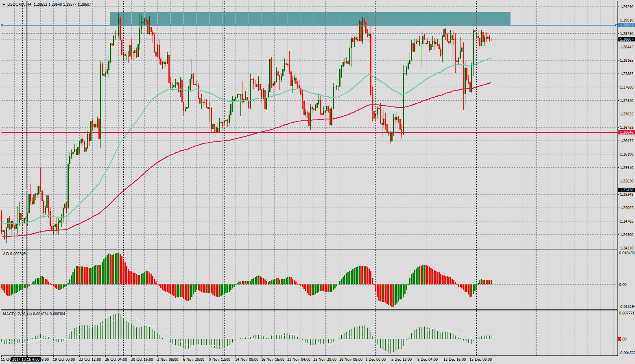Open the dropdown arrow beside USDCAD,H4
Screen dimensions: 635x364
tap(4, 4)
